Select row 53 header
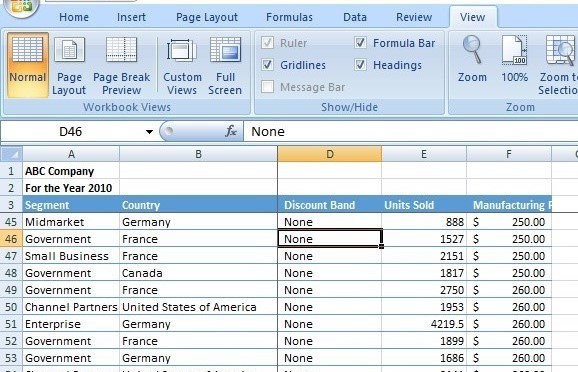Image resolution: width=578 pixels, height=372 pixels. 11,358
